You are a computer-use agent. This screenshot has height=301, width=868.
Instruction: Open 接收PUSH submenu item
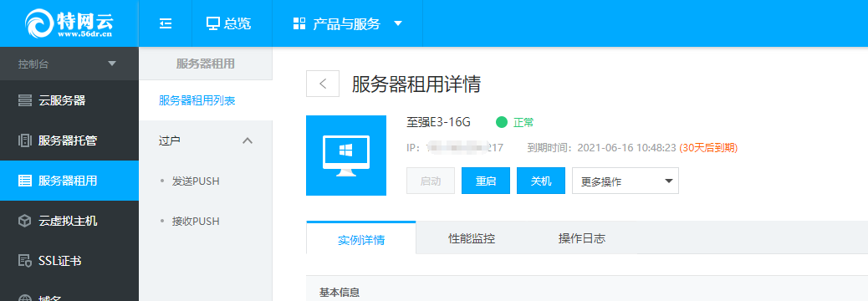pos(196,222)
